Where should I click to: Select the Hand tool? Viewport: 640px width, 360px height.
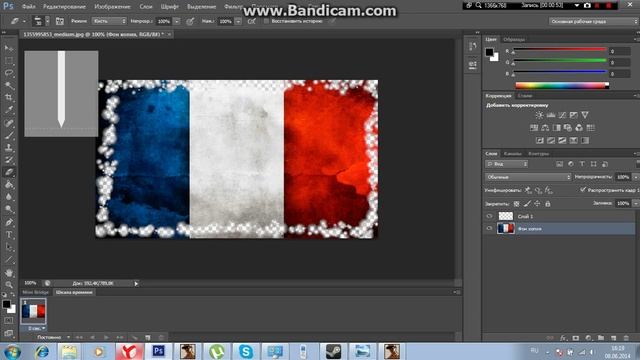(9, 273)
